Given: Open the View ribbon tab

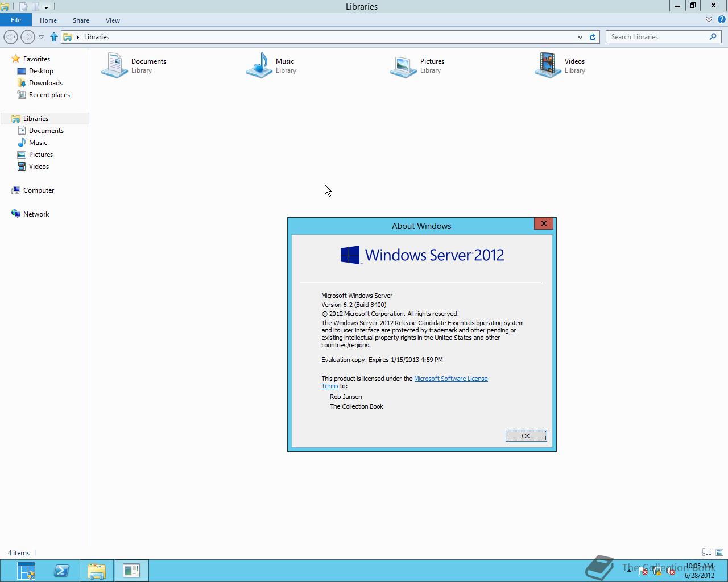Looking at the screenshot, I should click(x=113, y=20).
